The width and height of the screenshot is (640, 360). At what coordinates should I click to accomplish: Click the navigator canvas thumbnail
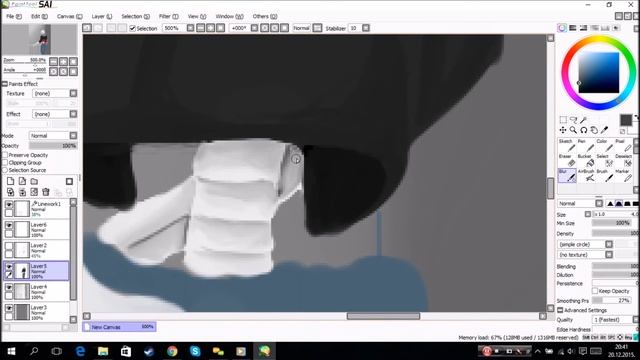[x=40, y=39]
